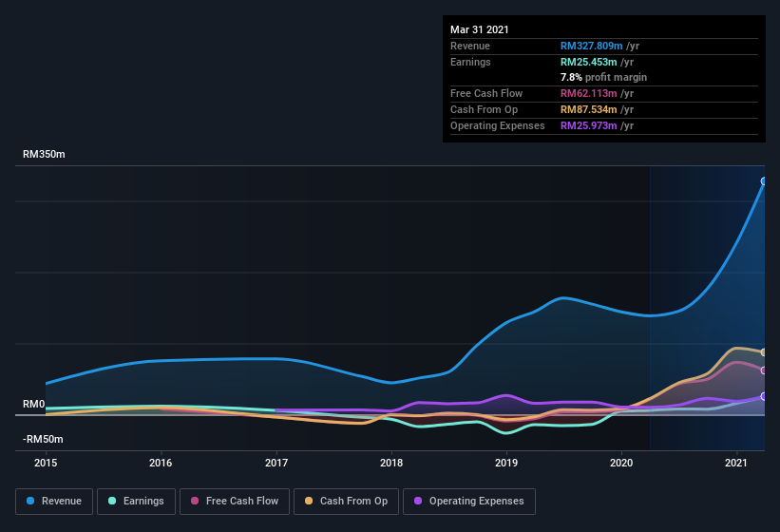780x532 pixels.
Task: Toggle the Cash From Op legend button
Action: point(346,502)
